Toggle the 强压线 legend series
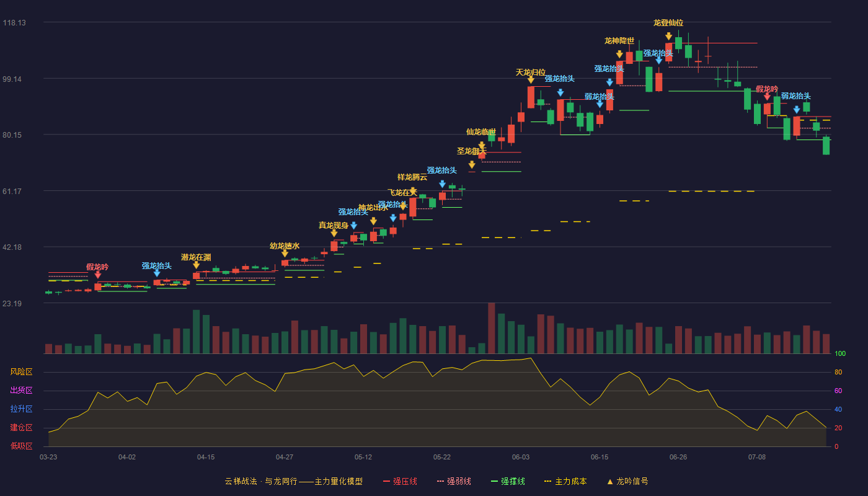This screenshot has width=868, height=496. tap(400, 481)
